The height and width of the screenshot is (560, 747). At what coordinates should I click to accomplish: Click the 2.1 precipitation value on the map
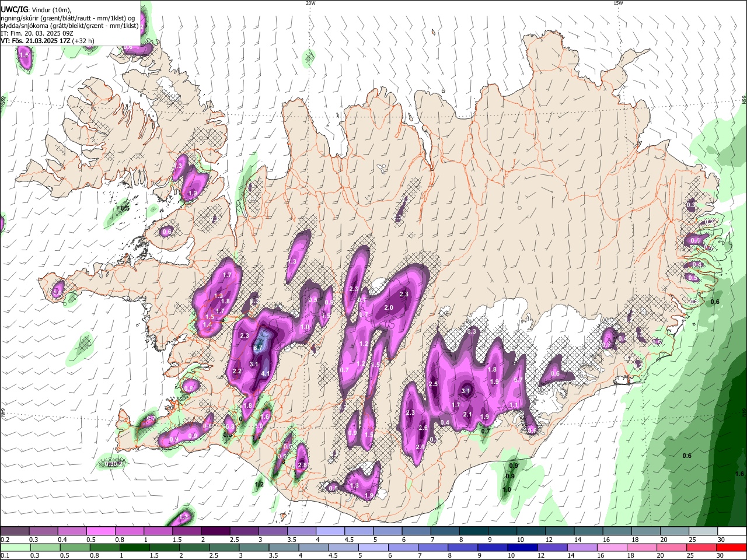(467, 414)
